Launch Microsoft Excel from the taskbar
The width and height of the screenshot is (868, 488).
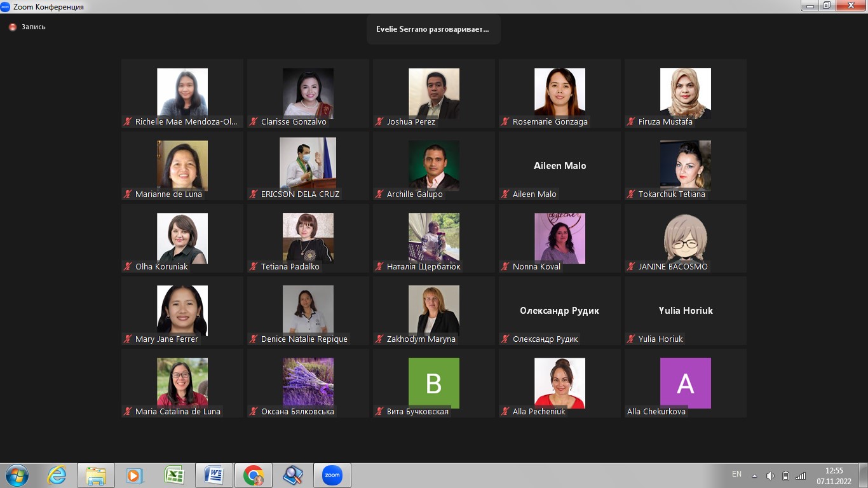click(x=174, y=475)
